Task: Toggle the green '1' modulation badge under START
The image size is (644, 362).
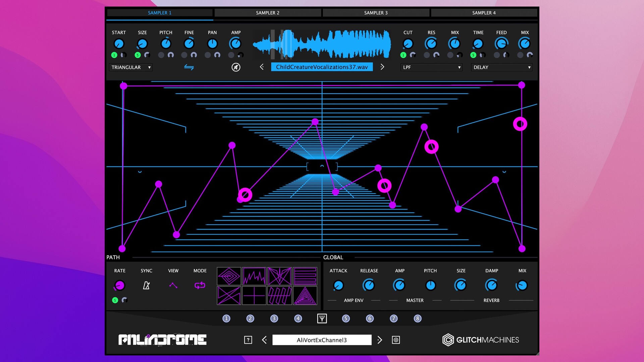Action: [114, 55]
